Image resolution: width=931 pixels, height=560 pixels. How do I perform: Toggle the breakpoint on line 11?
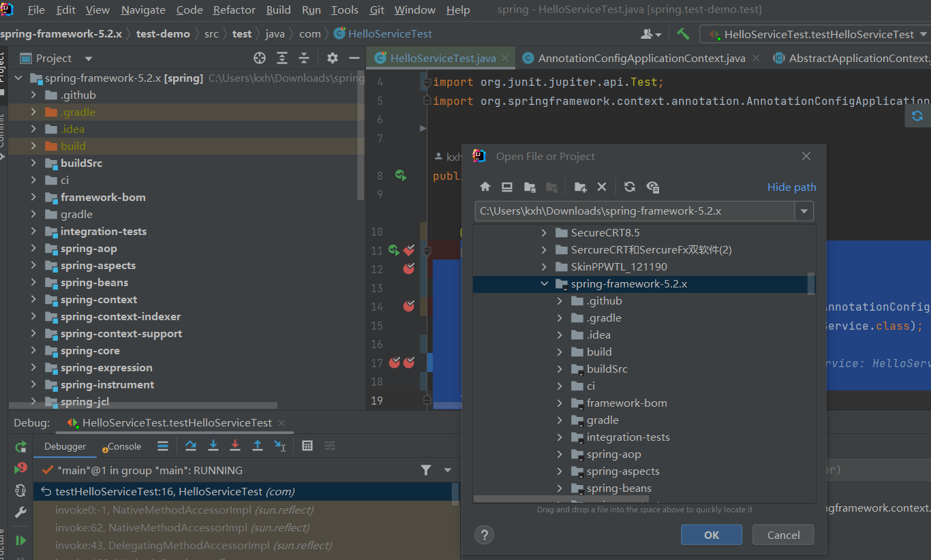(x=409, y=250)
